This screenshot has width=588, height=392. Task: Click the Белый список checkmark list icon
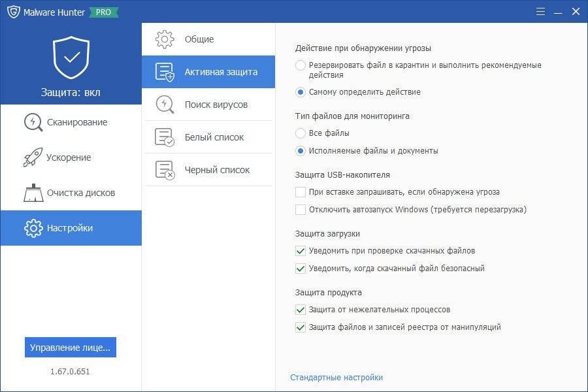[x=165, y=137]
